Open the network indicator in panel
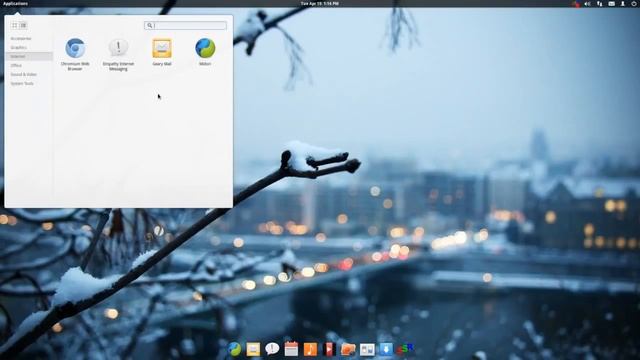Viewport: 640px width, 360px height. (x=600, y=4)
